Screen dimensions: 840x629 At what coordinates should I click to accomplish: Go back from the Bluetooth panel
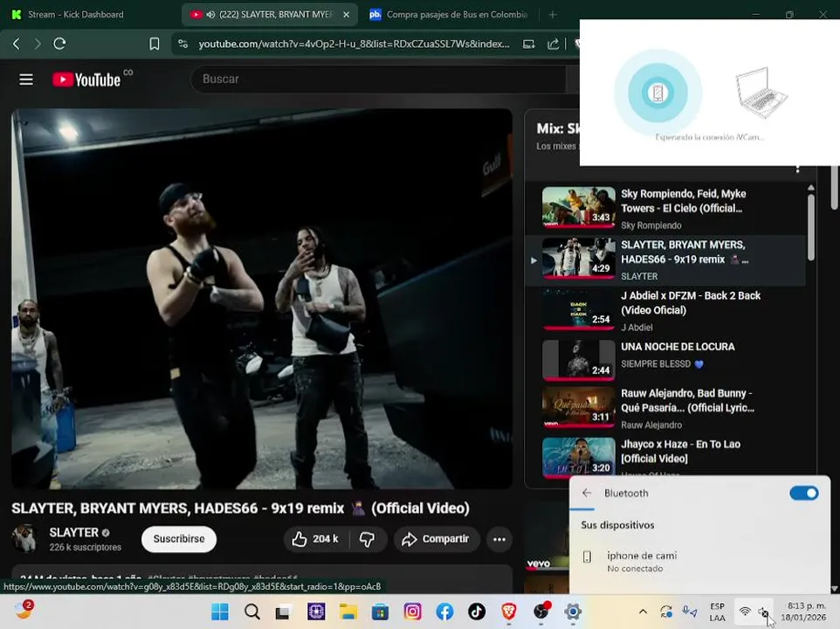[x=587, y=493]
